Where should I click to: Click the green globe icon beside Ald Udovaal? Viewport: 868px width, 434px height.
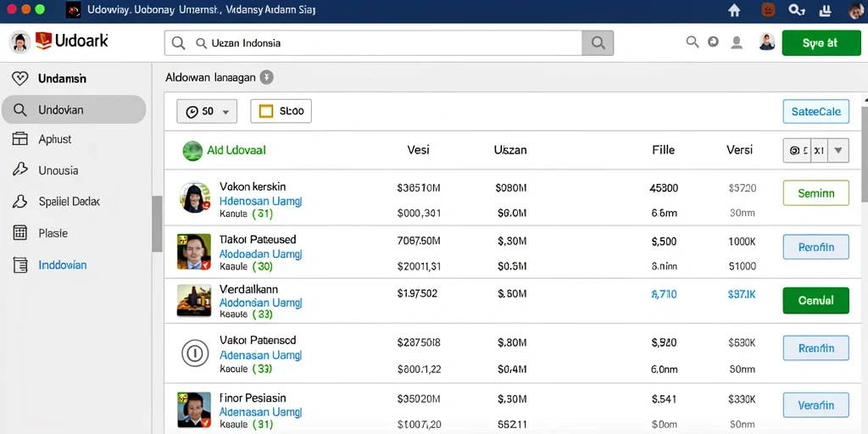[x=192, y=151]
